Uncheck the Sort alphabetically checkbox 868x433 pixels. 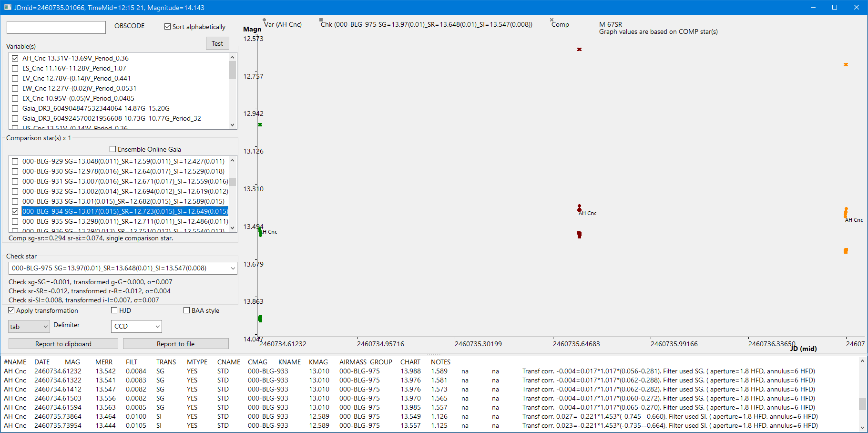(x=167, y=27)
